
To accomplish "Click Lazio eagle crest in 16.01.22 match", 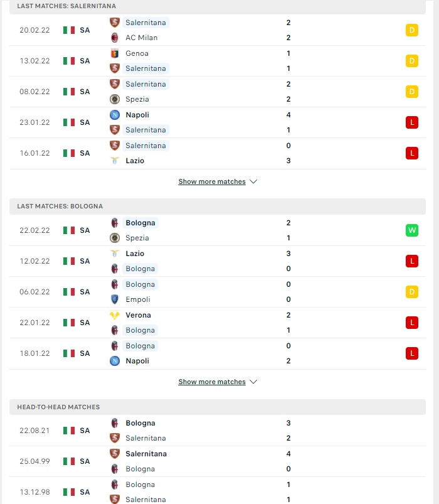I will tap(115, 161).
